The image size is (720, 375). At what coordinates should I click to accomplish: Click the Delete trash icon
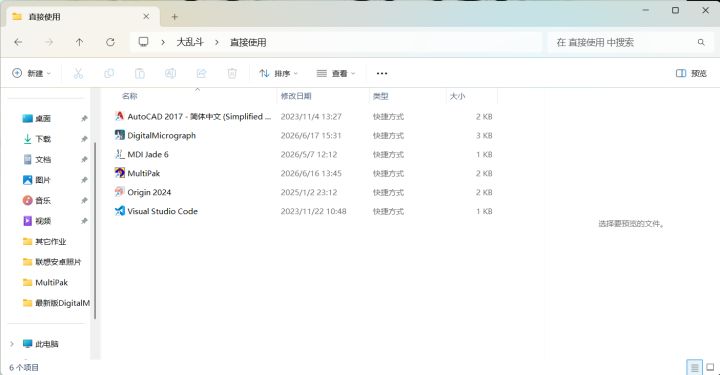pyautogui.click(x=232, y=73)
